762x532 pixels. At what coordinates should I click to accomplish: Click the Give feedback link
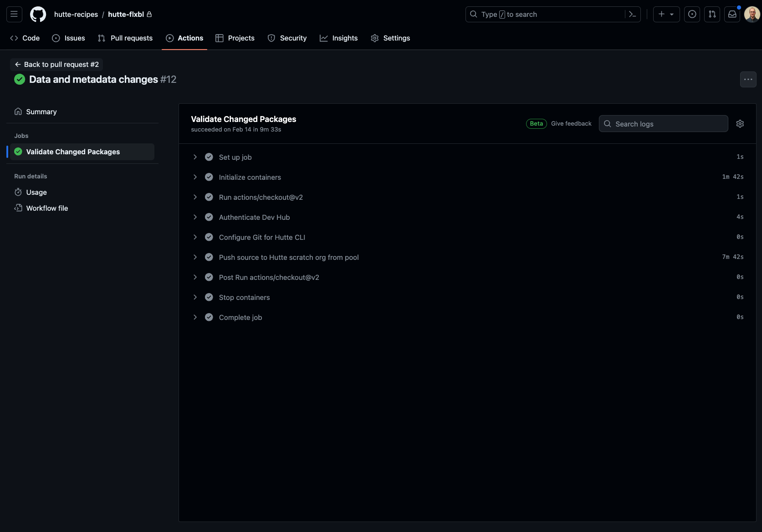pyautogui.click(x=571, y=124)
